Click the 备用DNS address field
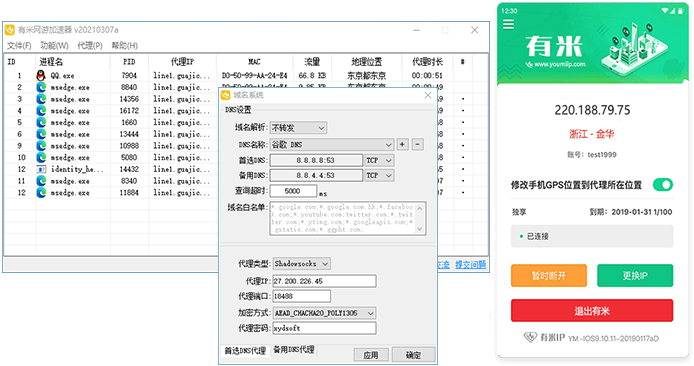 (316, 175)
